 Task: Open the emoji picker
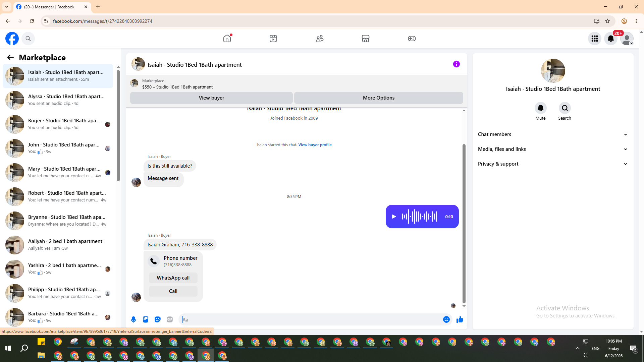[x=446, y=320]
